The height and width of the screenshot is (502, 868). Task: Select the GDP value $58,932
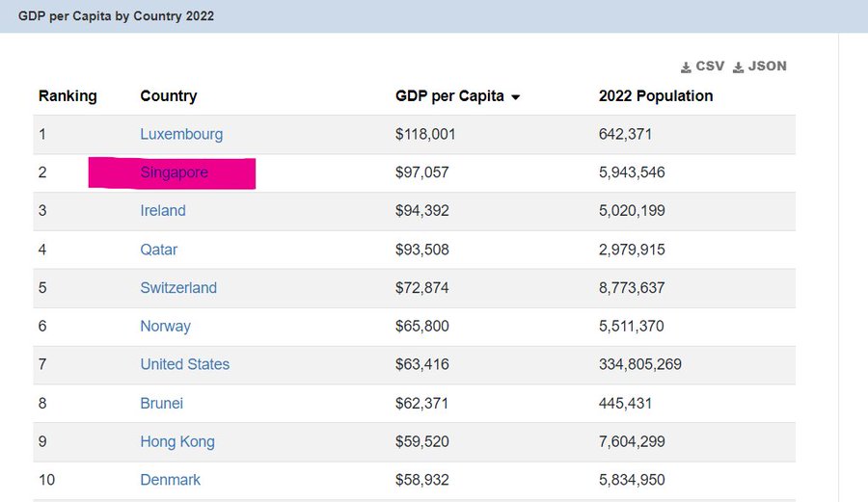click(421, 480)
